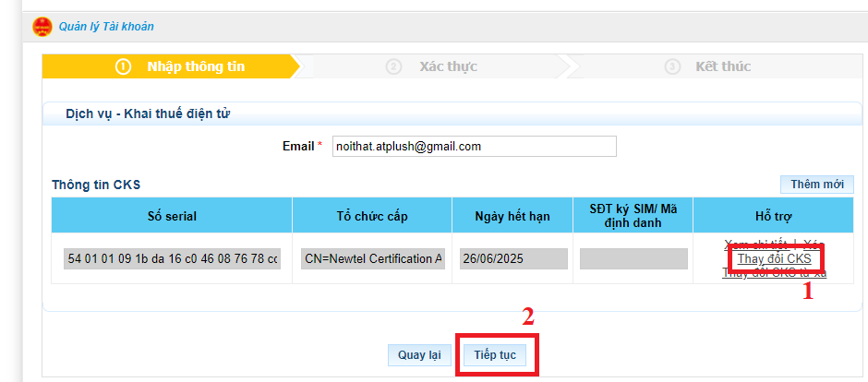Click the step 2 circle number icon
The image size is (868, 382).
click(x=394, y=66)
